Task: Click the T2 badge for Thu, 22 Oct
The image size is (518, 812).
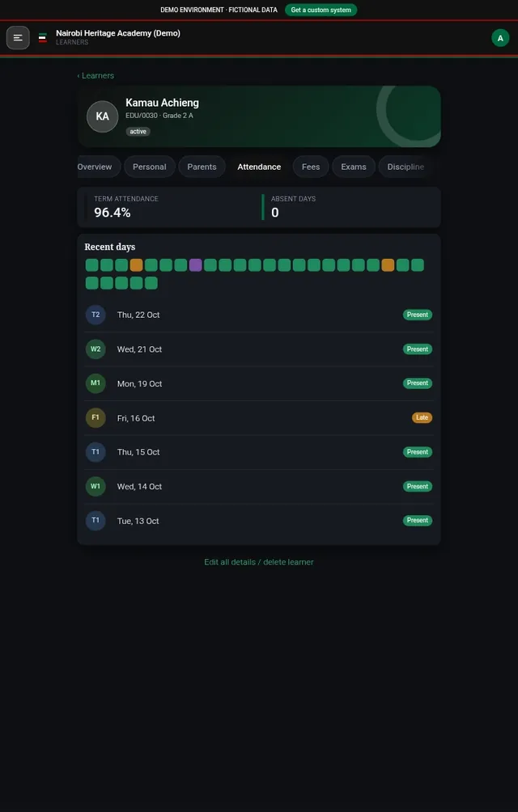Action: (x=96, y=315)
